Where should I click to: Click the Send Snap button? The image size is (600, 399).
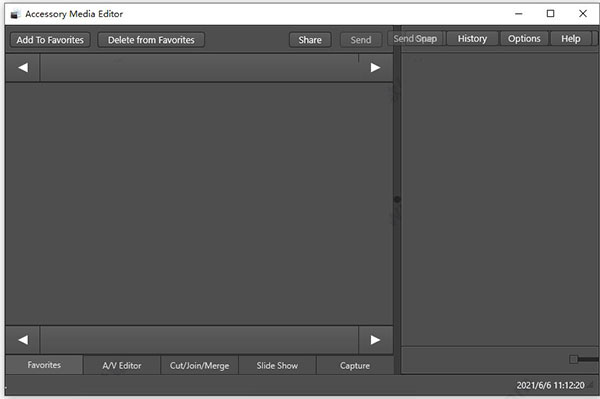coord(415,39)
